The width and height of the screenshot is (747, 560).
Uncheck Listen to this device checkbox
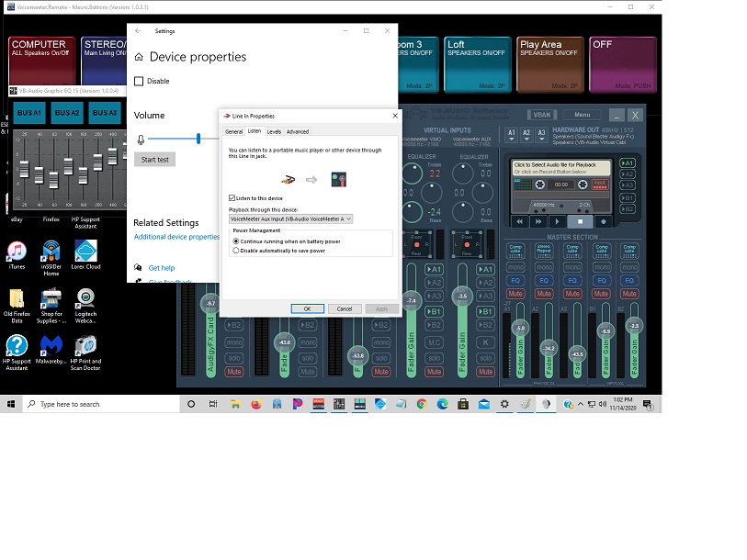coord(232,197)
